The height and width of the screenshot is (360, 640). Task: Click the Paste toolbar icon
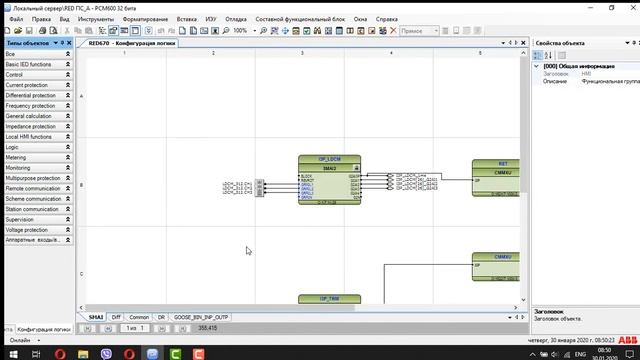[x=89, y=31]
